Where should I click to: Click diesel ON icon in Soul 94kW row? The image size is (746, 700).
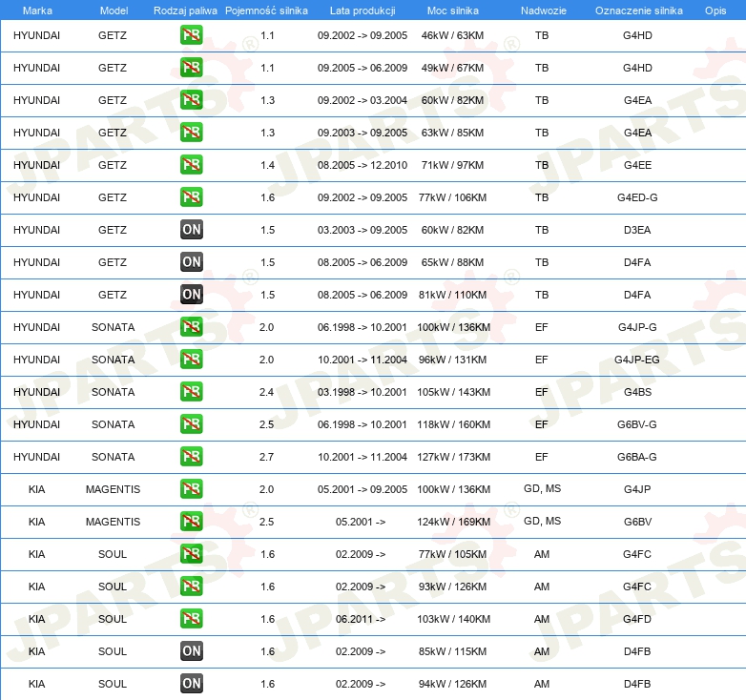point(191,684)
